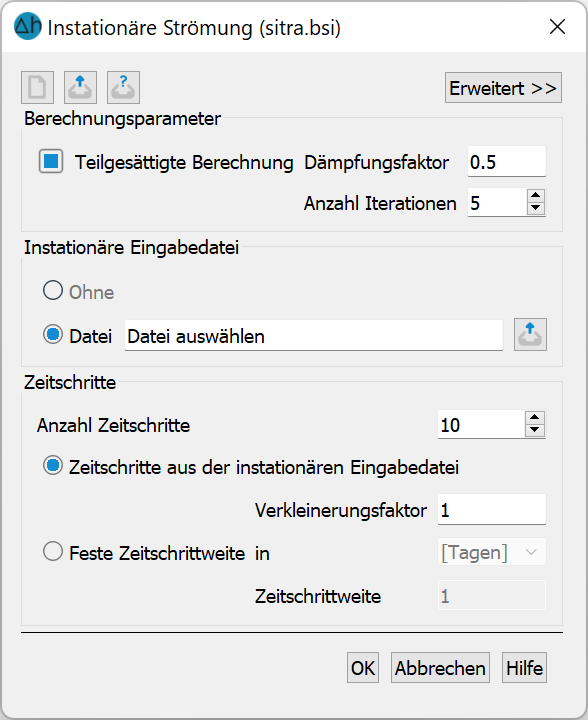The image size is (588, 720).
Task: Select Feste Zeitschrittweite option
Action: [53, 551]
